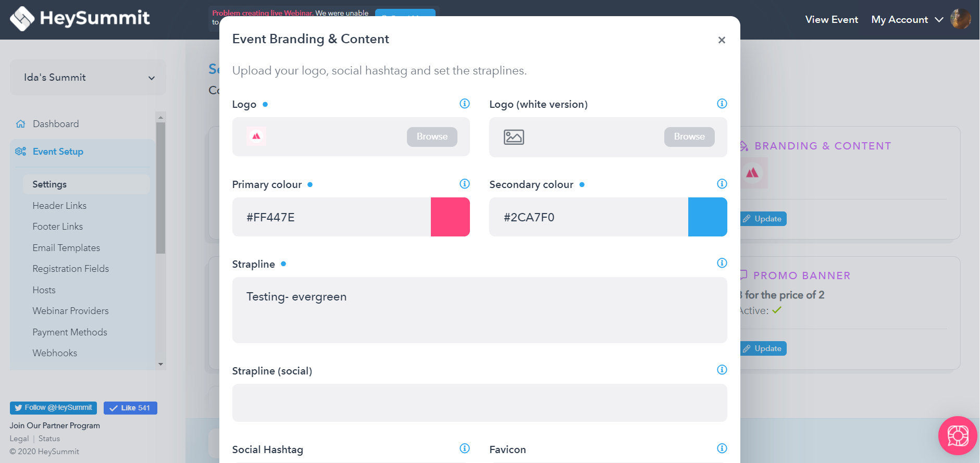Screen dimensions: 980x463
Task: Open the Primary colour info icon
Action: tap(465, 184)
